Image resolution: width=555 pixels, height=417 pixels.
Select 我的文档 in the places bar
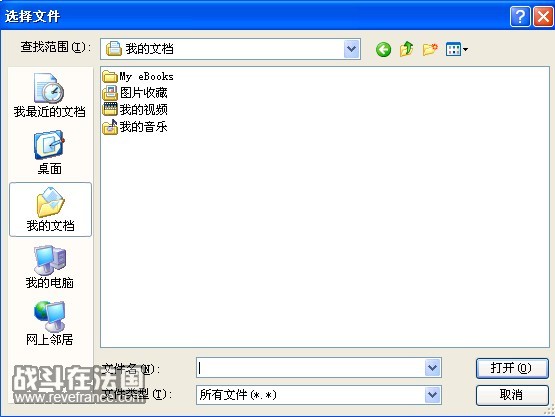(50, 210)
